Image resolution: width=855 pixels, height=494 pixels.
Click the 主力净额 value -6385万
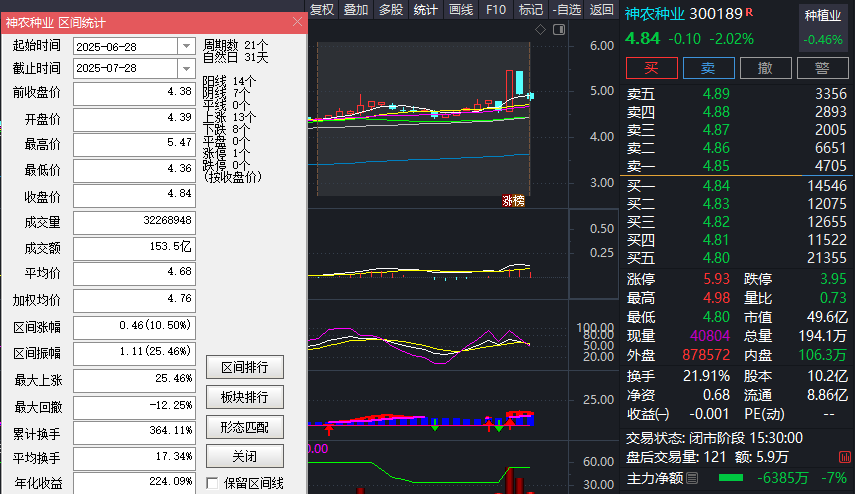tap(782, 478)
